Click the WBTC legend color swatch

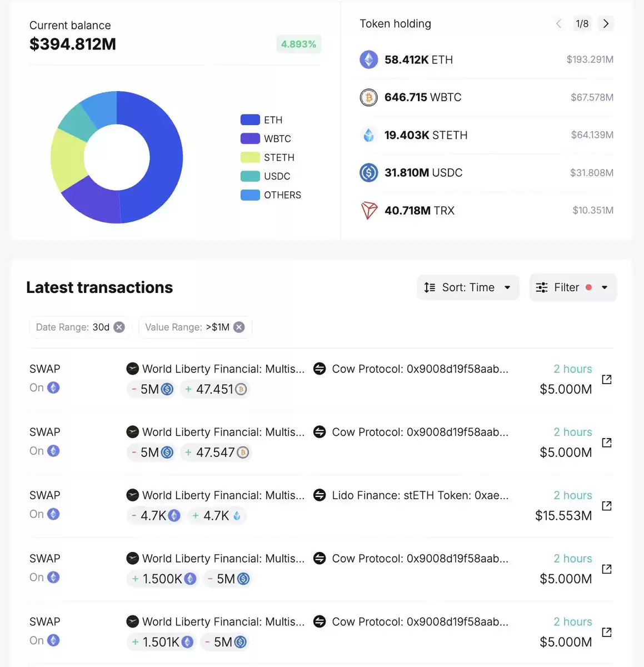pyautogui.click(x=250, y=138)
